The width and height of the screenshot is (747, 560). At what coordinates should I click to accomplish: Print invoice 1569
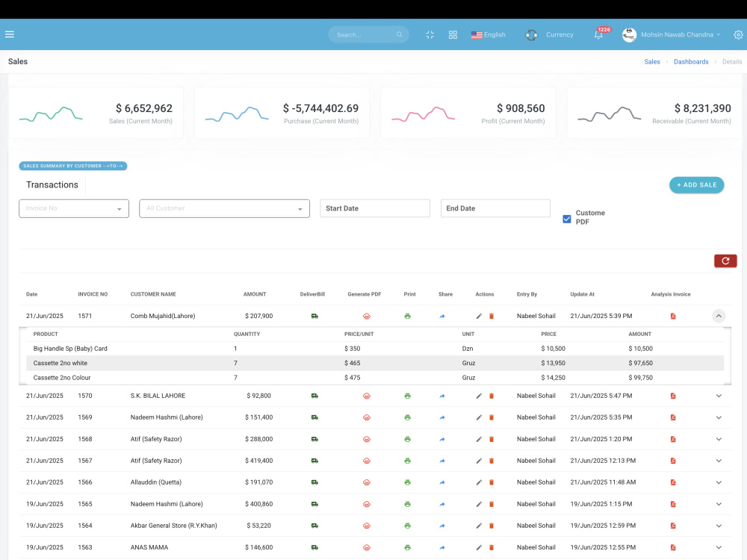(407, 417)
